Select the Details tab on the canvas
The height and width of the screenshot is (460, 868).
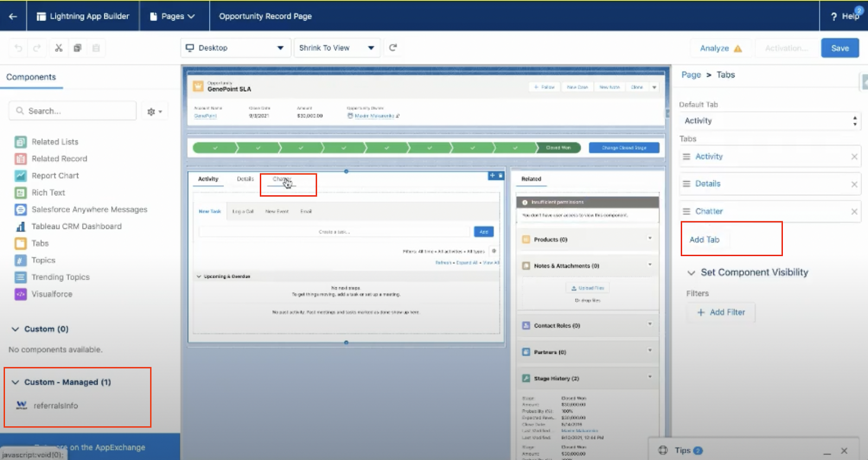point(245,179)
